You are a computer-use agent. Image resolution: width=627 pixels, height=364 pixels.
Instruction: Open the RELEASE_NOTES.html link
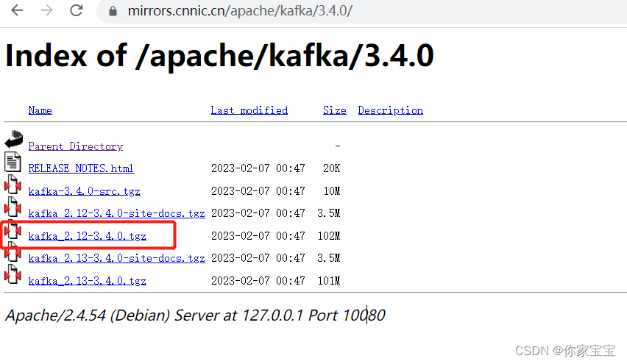click(x=81, y=168)
